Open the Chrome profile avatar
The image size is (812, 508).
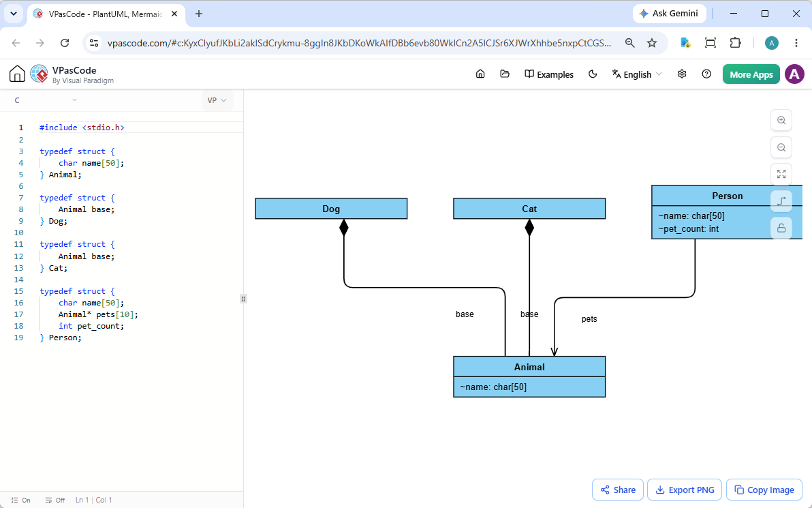coord(772,43)
